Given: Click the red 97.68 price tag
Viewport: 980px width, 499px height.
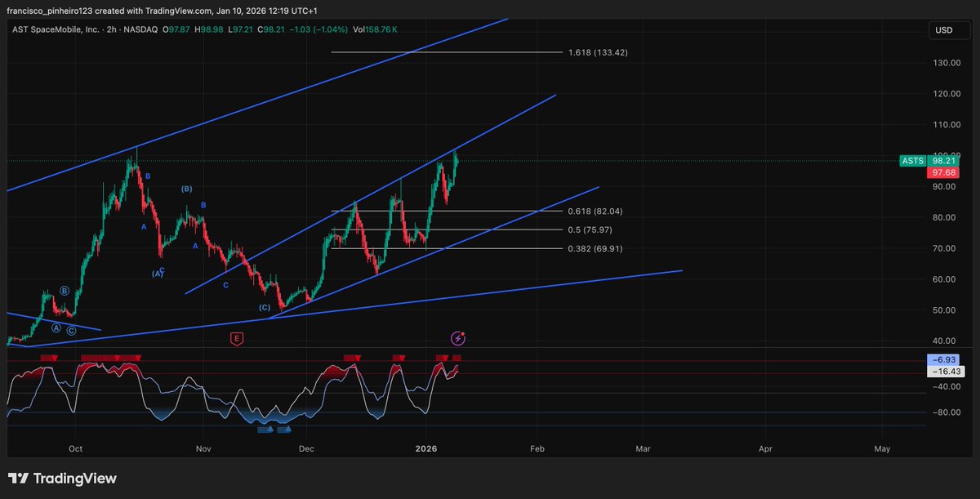Looking at the screenshot, I should pos(943,172).
